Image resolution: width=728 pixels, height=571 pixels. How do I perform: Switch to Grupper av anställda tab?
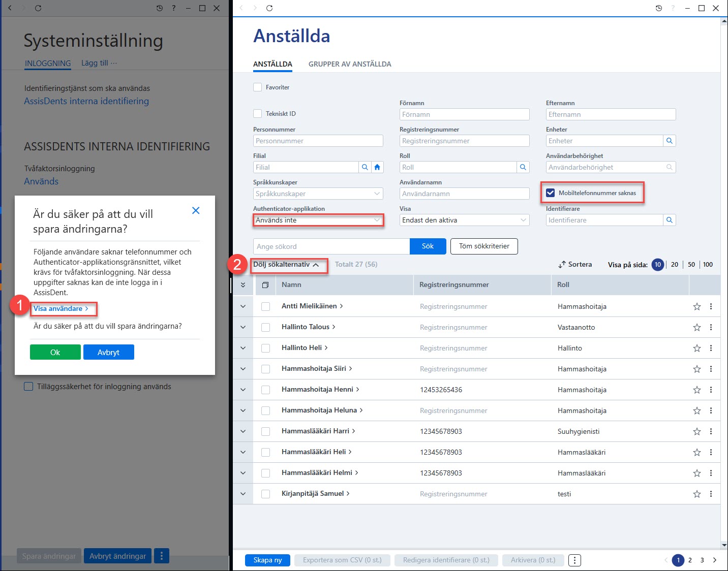[350, 64]
